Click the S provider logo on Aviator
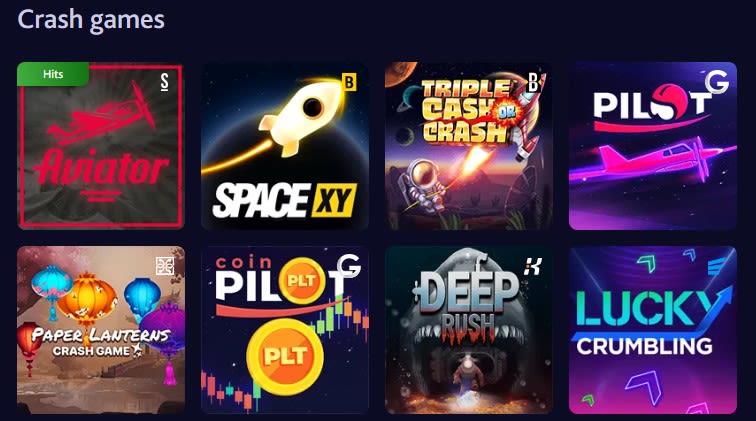The width and height of the screenshot is (756, 421). point(165,82)
